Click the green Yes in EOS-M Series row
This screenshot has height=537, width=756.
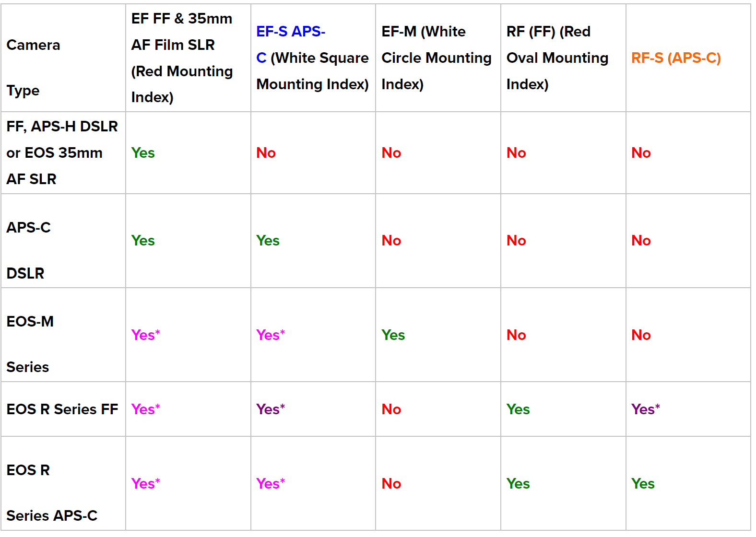[x=393, y=335]
